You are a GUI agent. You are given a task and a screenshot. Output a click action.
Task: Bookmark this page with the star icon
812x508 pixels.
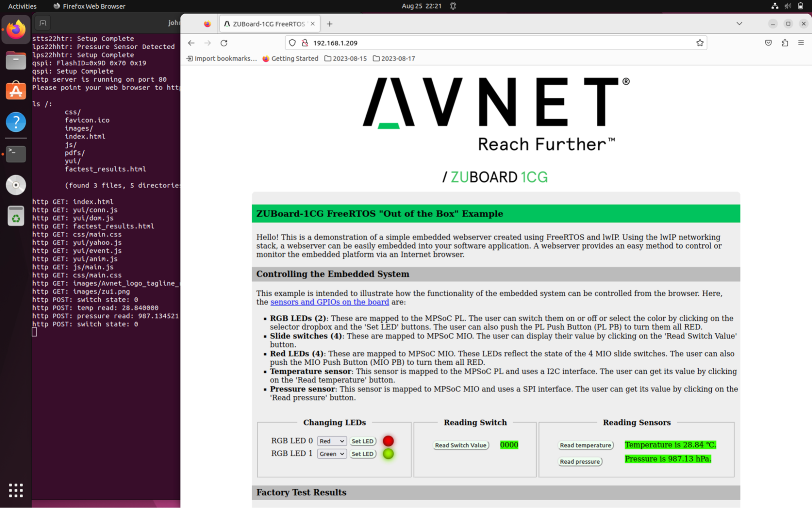[699, 43]
